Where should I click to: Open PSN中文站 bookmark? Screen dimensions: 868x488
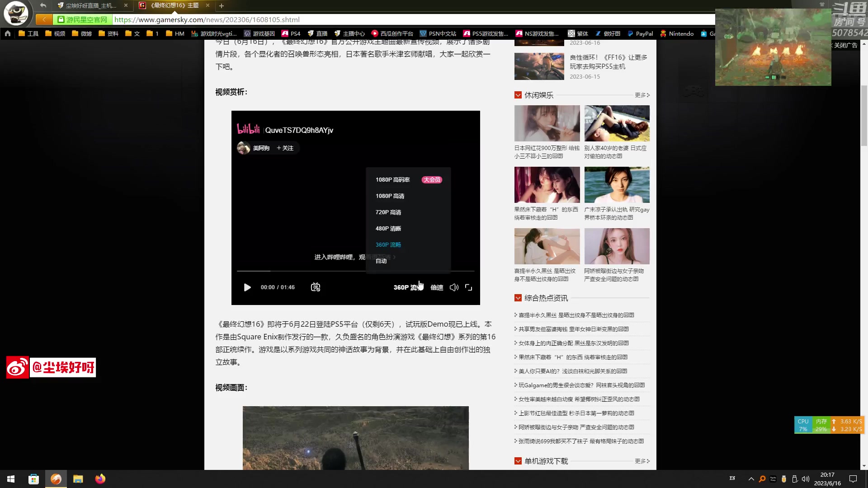pos(438,33)
